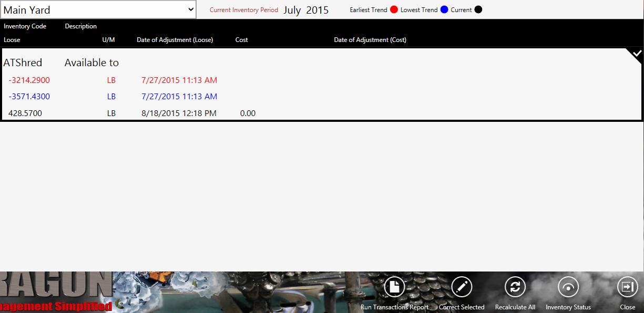
Task: Click the blue 7/27/2015 11:13 AM date
Action: (179, 97)
